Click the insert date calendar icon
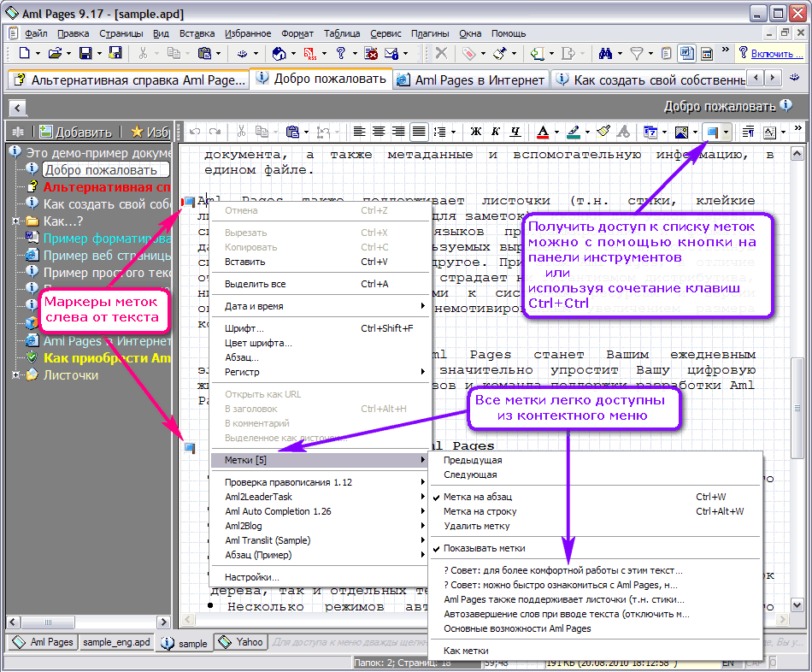Image resolution: width=812 pixels, height=672 pixels. 650,133
